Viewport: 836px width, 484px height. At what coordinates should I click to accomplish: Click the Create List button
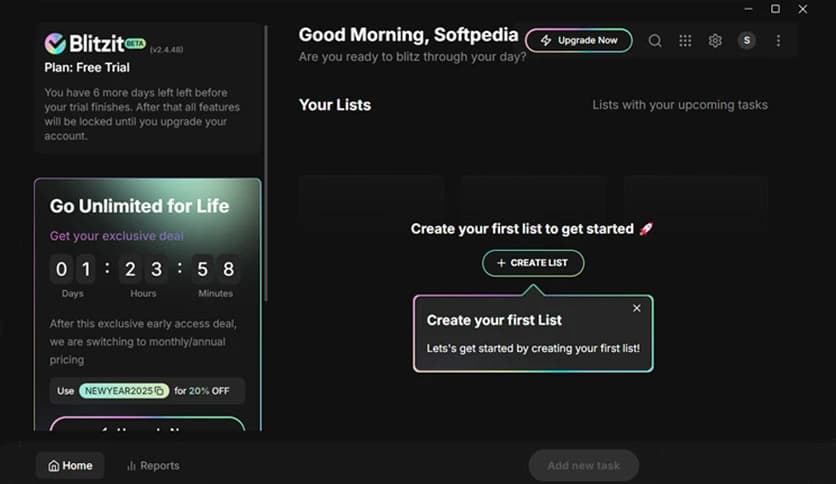pos(533,263)
